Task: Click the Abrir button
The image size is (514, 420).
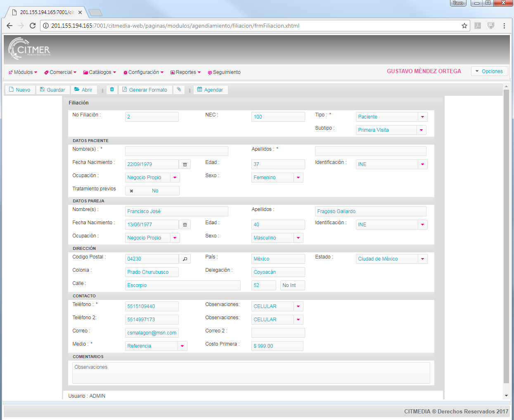Action: click(83, 90)
